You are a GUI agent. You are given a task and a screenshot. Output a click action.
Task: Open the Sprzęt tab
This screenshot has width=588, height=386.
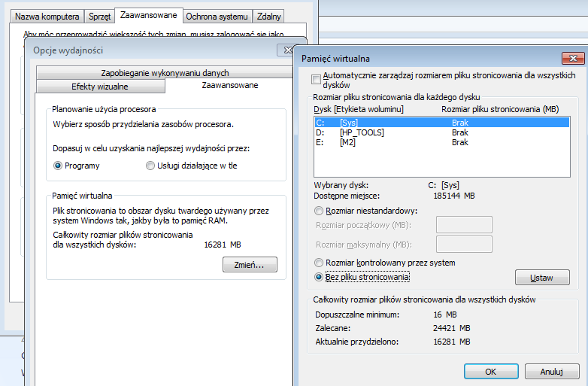[99, 17]
